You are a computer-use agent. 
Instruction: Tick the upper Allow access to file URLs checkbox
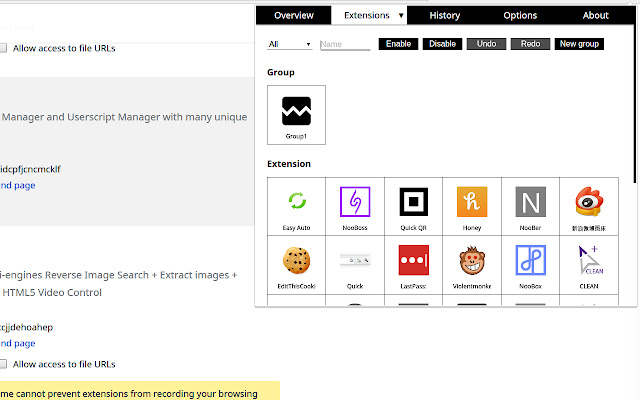click(x=4, y=48)
